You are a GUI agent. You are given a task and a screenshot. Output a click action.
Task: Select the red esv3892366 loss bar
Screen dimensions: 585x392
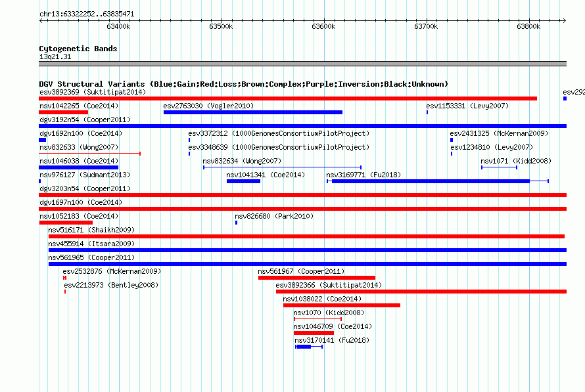click(x=421, y=292)
